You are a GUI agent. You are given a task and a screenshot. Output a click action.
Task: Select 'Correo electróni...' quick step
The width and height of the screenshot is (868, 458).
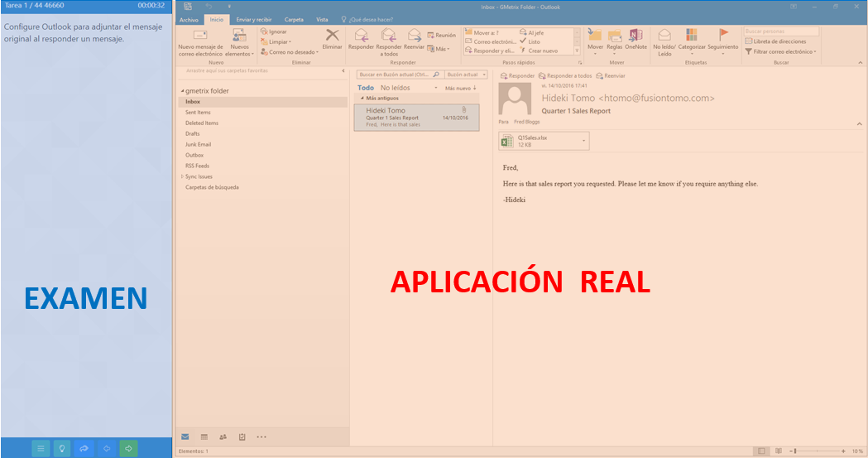click(x=491, y=41)
